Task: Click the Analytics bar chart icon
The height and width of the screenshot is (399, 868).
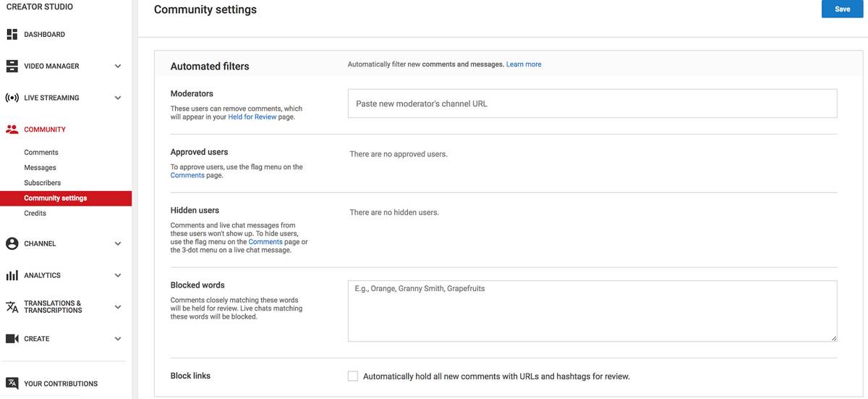Action: point(12,275)
